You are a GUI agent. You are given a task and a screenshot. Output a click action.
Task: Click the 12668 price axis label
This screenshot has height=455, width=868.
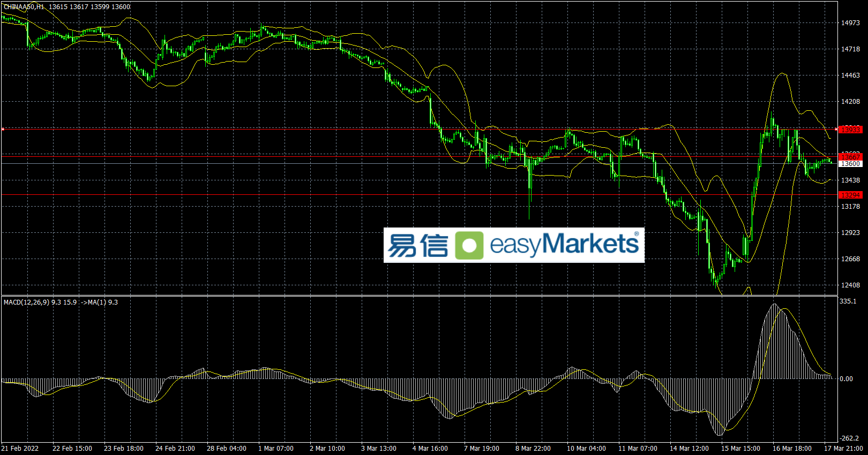click(x=850, y=259)
